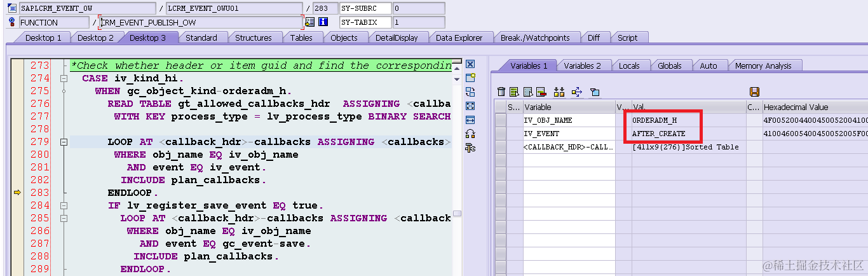Viewport: 868px width, 276px height.
Task: Open the Data Explorer tab
Action: click(459, 38)
